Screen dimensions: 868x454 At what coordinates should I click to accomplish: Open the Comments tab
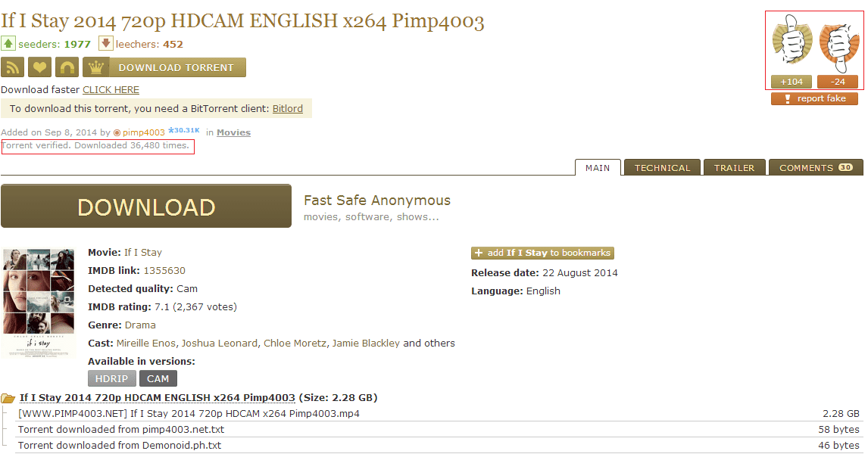(816, 167)
